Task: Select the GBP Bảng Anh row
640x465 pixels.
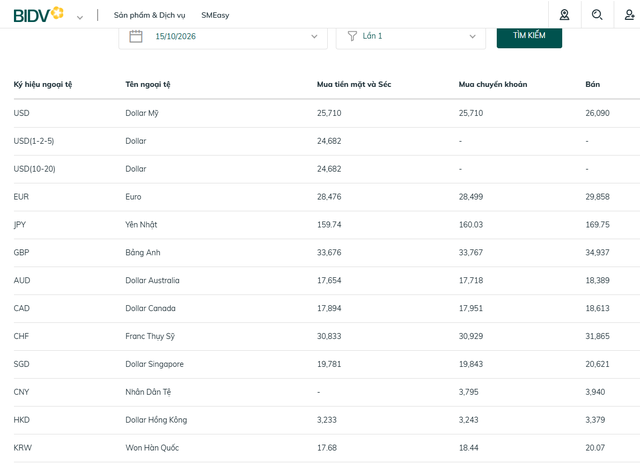Action: [327, 252]
